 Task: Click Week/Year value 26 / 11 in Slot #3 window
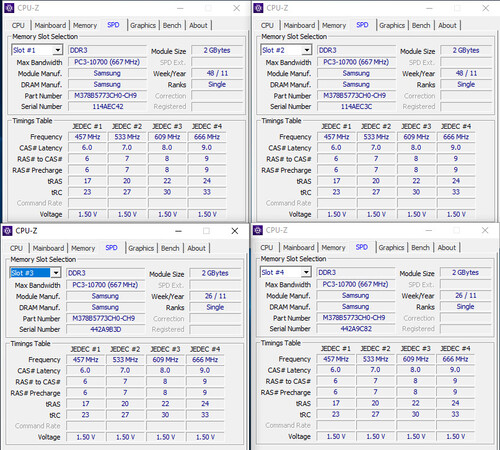215,296
